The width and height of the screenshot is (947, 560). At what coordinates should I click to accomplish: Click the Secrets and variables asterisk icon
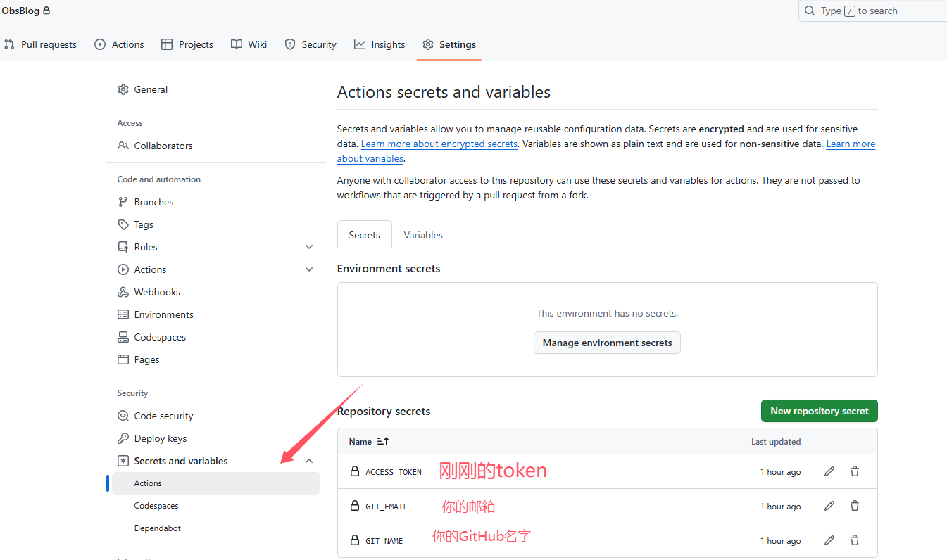coord(123,461)
